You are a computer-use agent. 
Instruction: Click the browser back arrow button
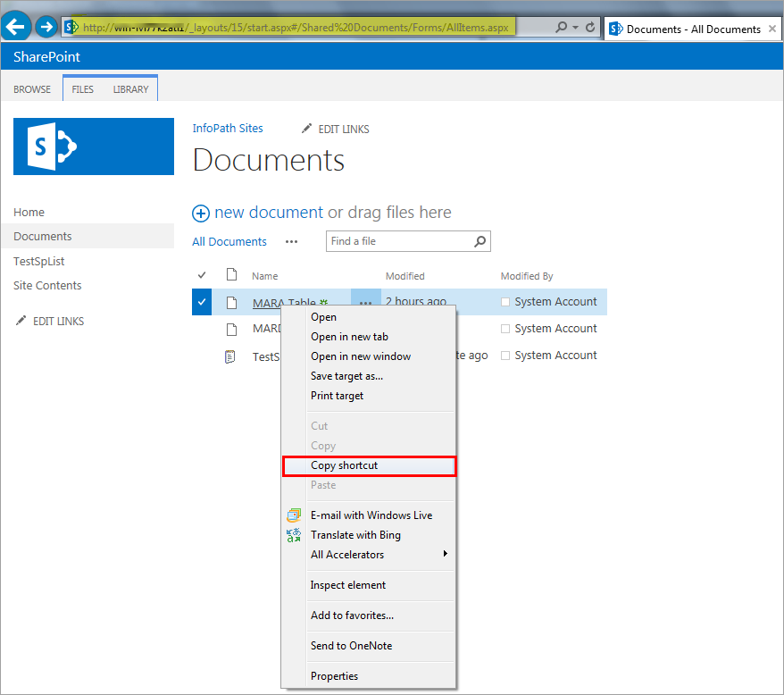(16, 27)
